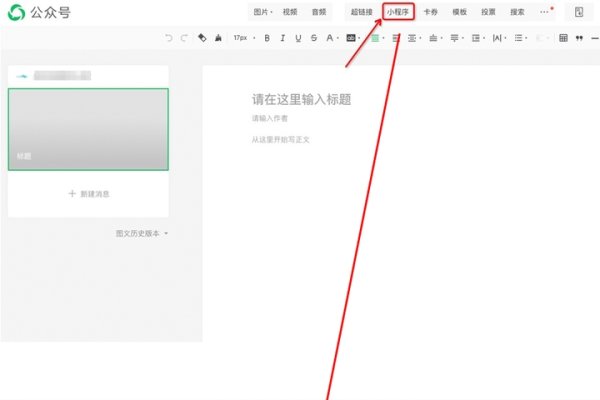The image size is (600, 400).
Task: Toggle bold formatting
Action: [x=267, y=38]
